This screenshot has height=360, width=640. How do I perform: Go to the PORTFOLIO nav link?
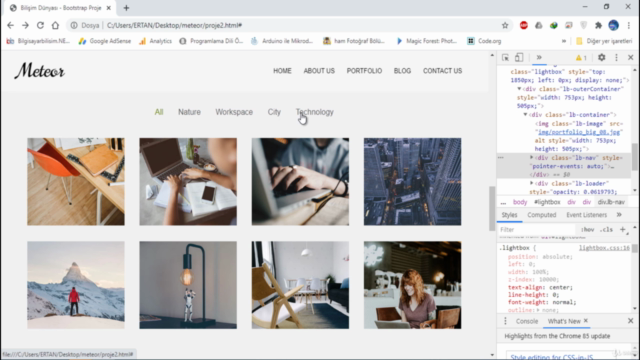364,71
